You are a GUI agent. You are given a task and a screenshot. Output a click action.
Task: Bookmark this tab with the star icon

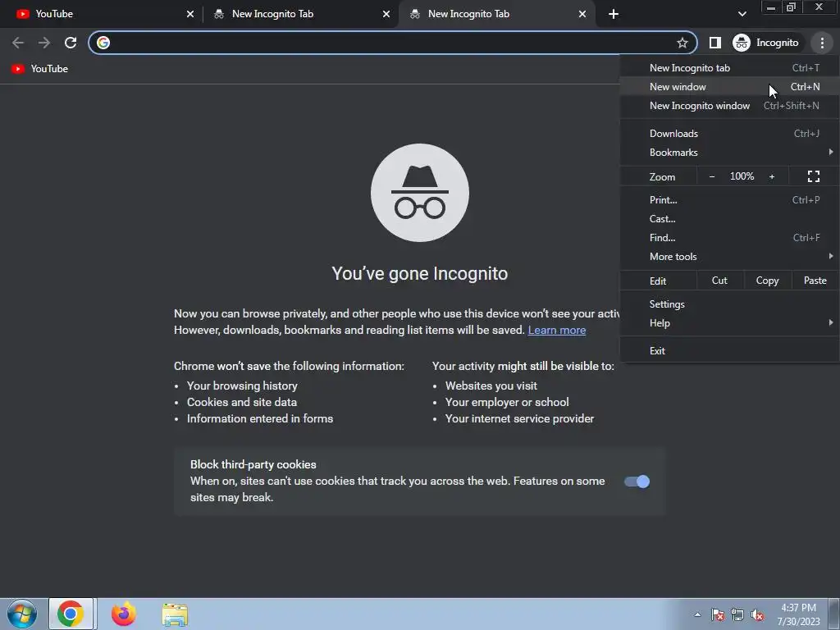(x=682, y=43)
